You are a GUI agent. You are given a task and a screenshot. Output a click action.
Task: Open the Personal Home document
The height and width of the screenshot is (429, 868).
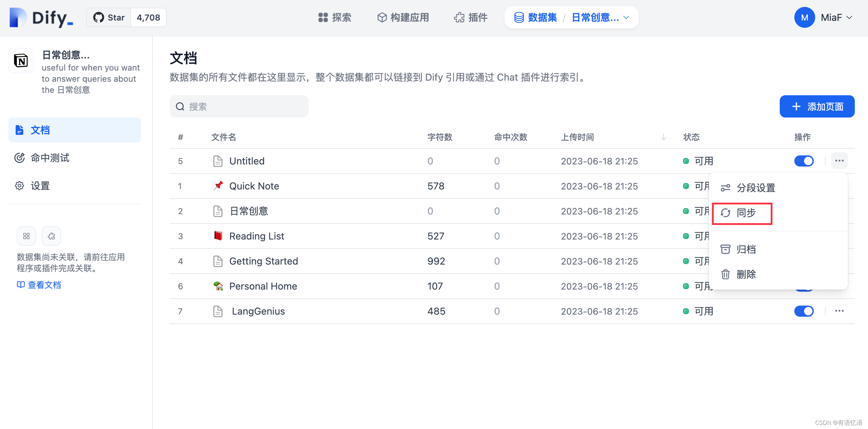263,286
